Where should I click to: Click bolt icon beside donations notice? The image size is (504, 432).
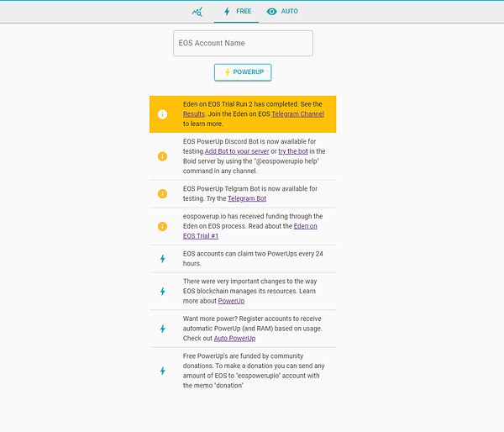pyautogui.click(x=163, y=371)
